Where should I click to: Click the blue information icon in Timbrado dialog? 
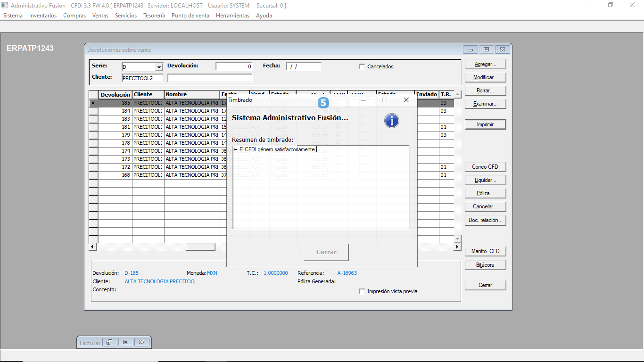(392, 121)
